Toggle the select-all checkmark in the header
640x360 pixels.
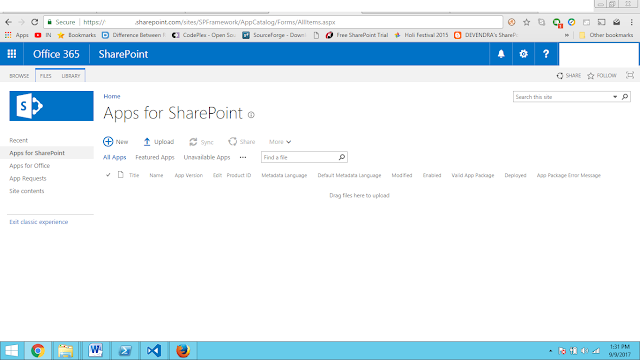pyautogui.click(x=108, y=175)
